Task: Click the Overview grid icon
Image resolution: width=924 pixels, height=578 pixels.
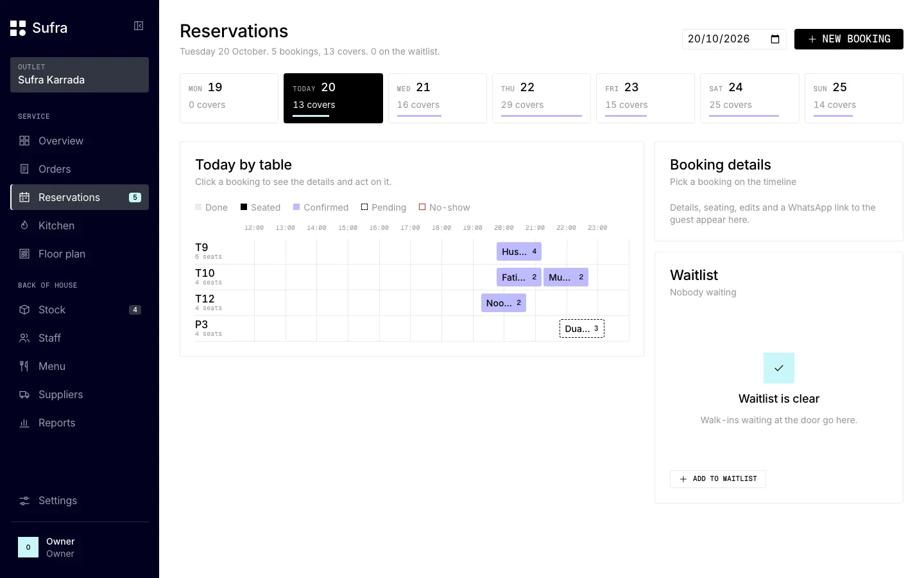Action: [24, 141]
